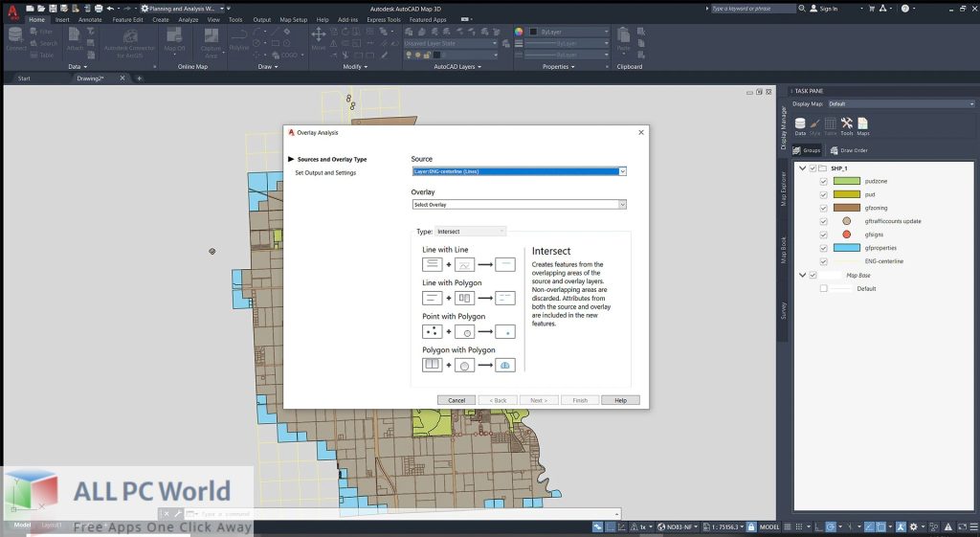This screenshot has height=537, width=980.
Task: Click the Capture Area icon
Action: (212, 42)
